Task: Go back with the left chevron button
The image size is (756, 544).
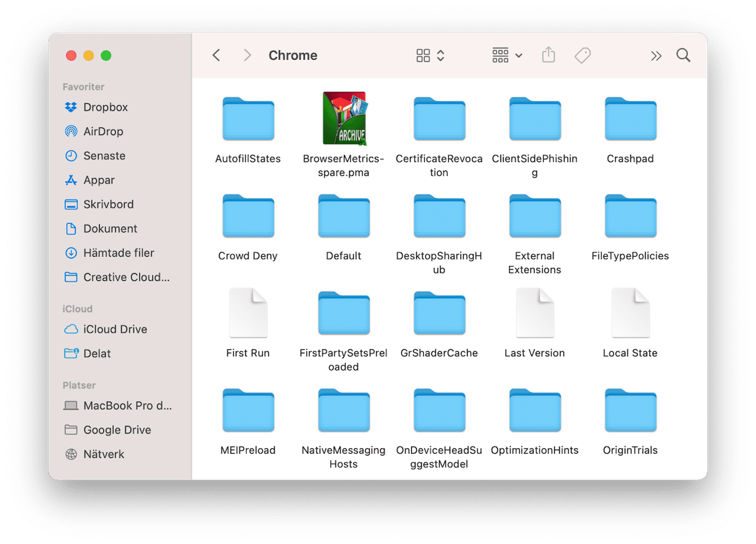Action: (216, 55)
